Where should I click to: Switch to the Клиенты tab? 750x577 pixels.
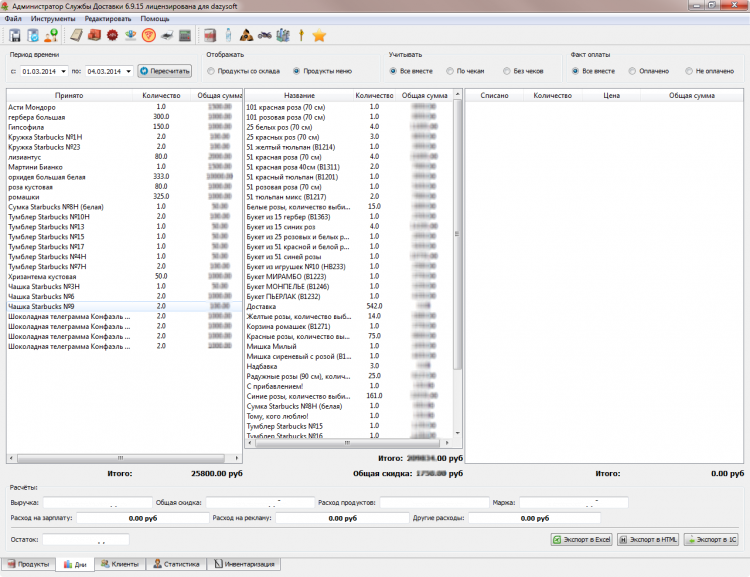120,564
